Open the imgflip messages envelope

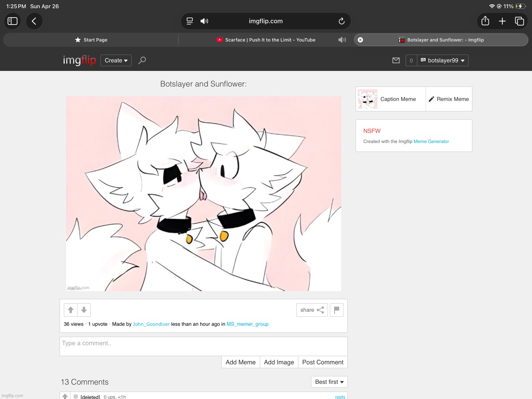(396, 60)
